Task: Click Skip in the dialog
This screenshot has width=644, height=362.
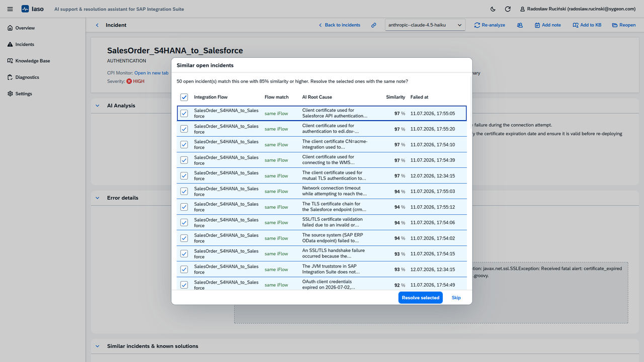Action: (x=456, y=298)
